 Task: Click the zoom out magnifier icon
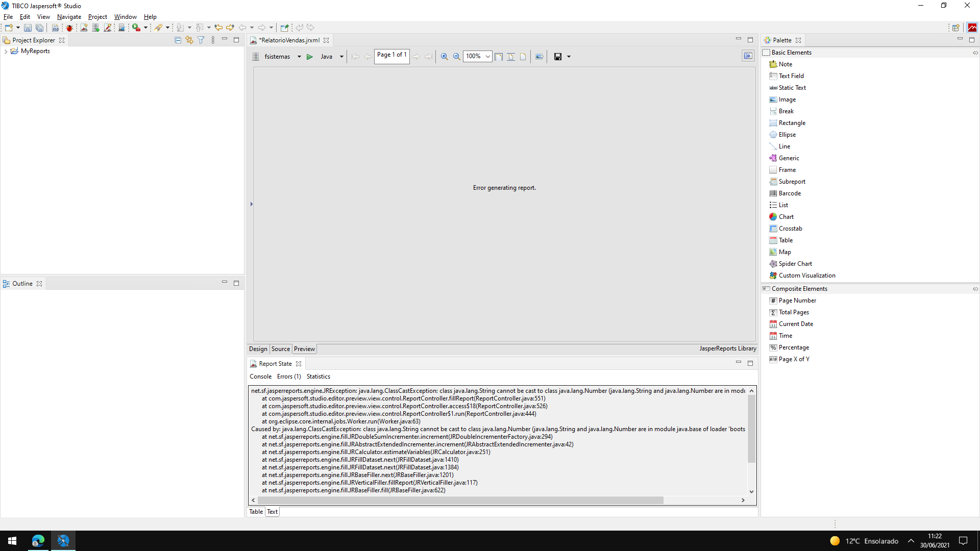point(456,57)
